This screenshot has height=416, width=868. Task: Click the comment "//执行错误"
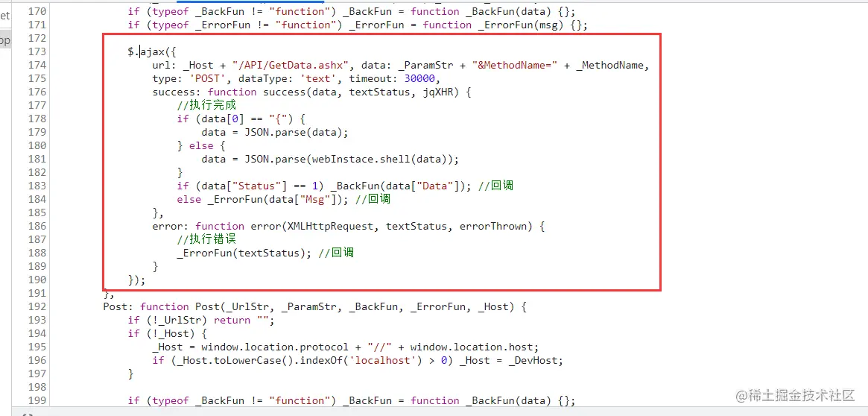207,239
